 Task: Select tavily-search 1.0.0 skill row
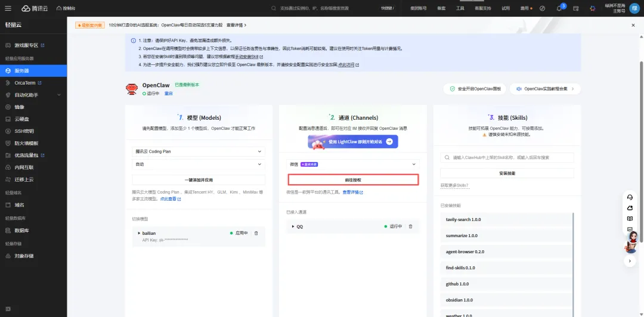pyautogui.click(x=506, y=220)
